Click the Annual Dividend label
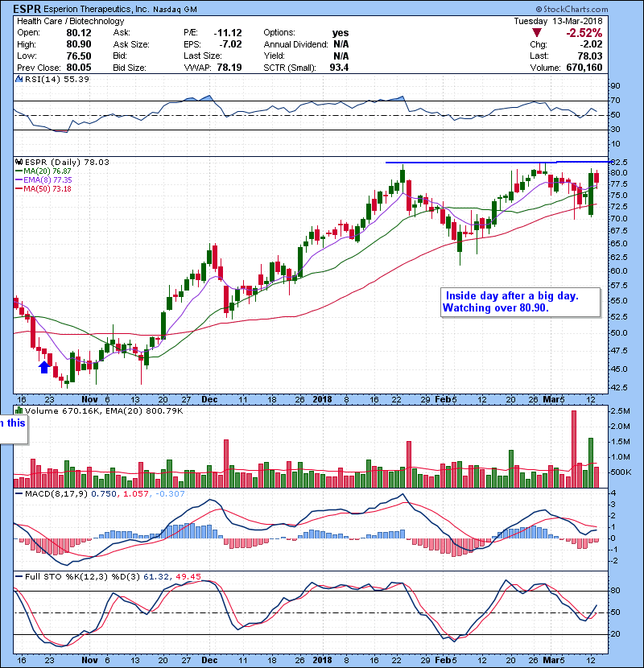The height and width of the screenshot is (668, 644). (x=295, y=44)
